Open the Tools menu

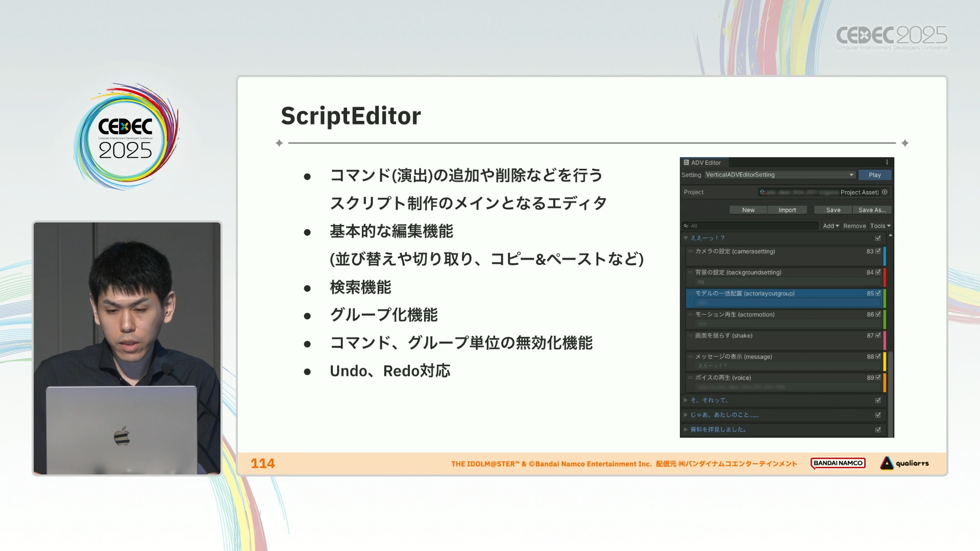click(x=880, y=226)
